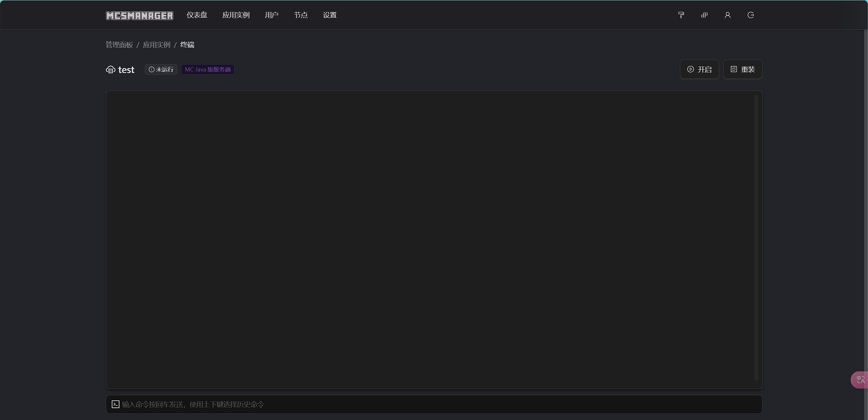Open 设置 in the navigation bar
This screenshot has height=420, width=868.
click(330, 15)
